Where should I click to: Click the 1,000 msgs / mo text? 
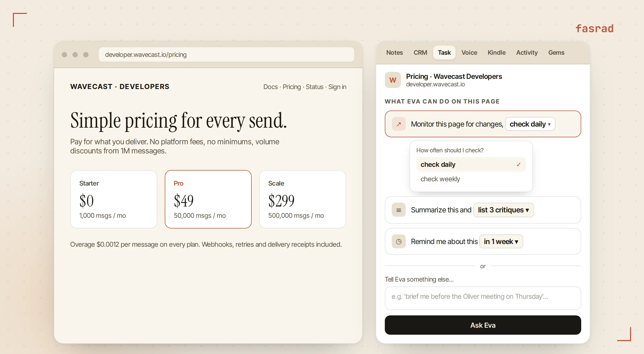pos(103,216)
